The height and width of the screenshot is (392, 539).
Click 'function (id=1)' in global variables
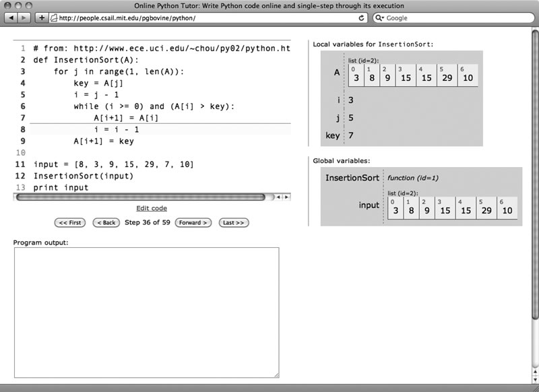413,178
